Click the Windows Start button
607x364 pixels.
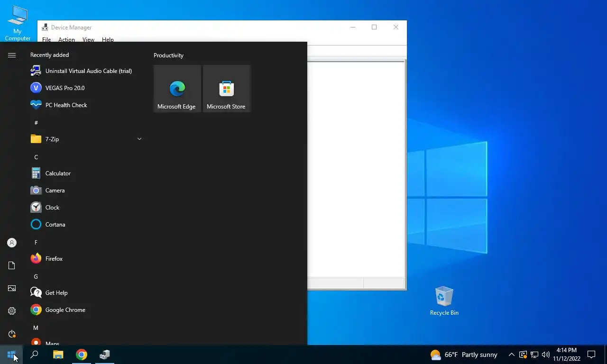tap(11, 355)
